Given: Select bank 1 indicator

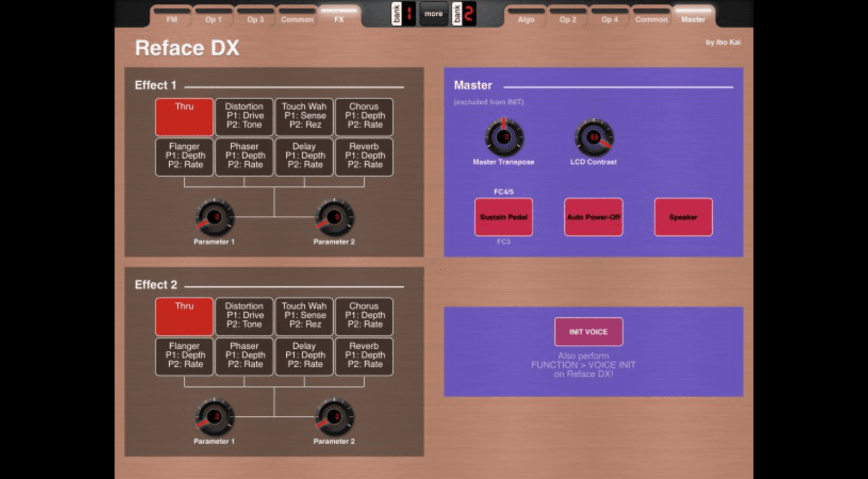Looking at the screenshot, I should point(404,14).
